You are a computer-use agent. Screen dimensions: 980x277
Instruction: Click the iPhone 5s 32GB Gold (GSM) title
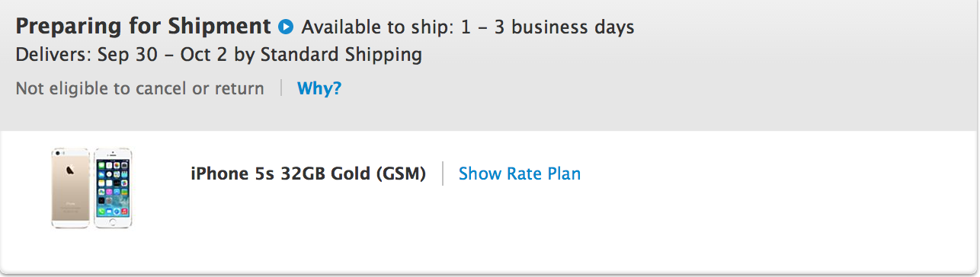308,174
